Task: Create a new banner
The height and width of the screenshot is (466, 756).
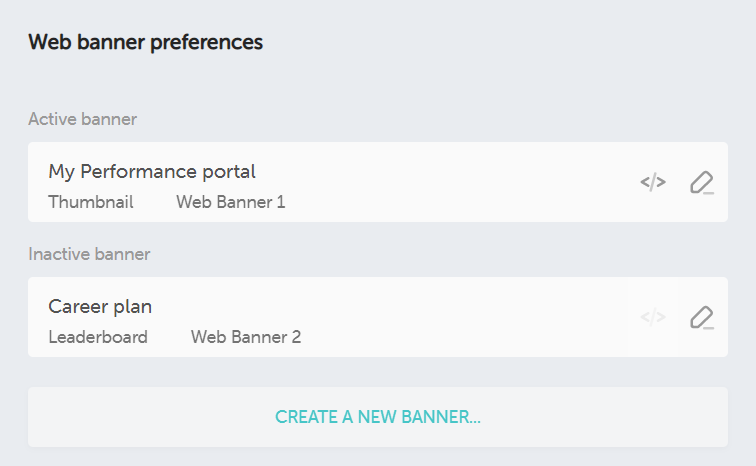Action: pos(378,417)
